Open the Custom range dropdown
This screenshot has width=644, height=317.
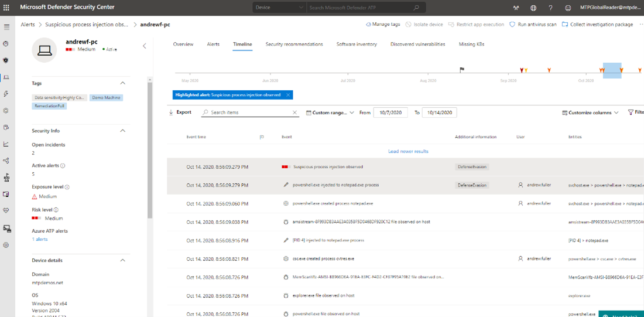point(330,113)
